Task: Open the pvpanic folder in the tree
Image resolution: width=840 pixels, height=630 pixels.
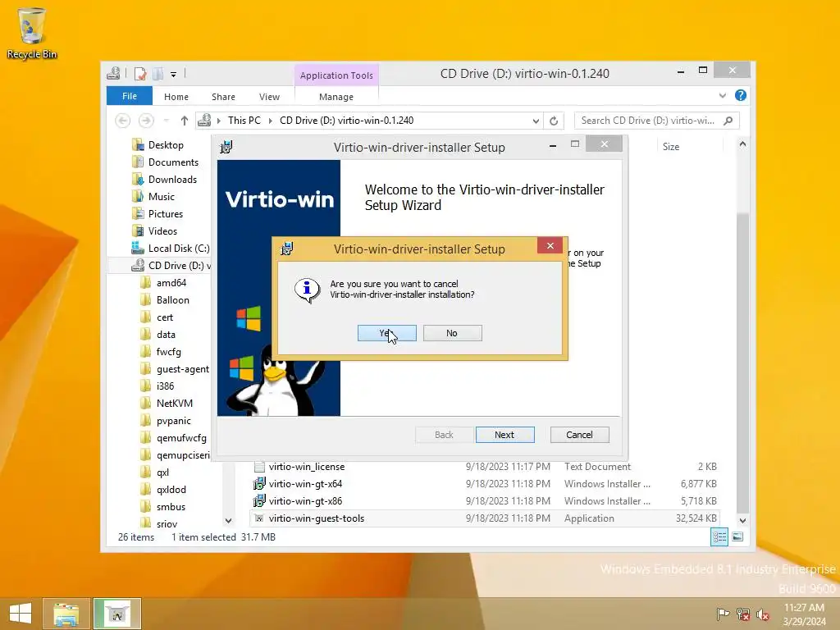Action: tap(174, 421)
